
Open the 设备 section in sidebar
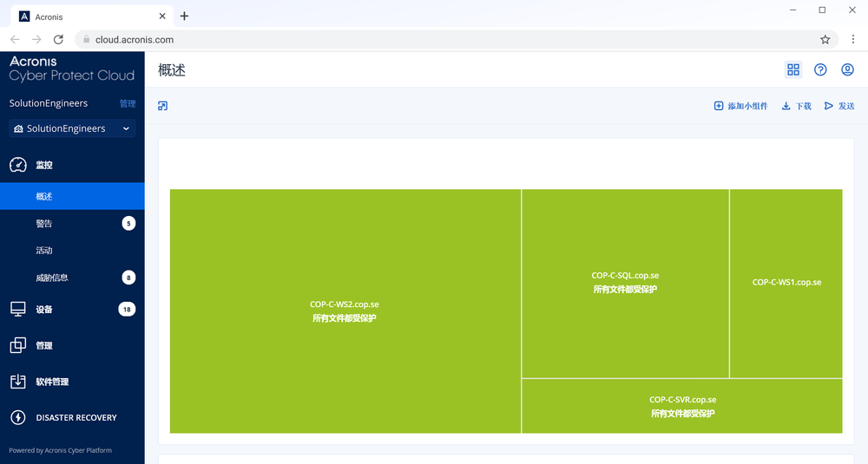point(72,309)
